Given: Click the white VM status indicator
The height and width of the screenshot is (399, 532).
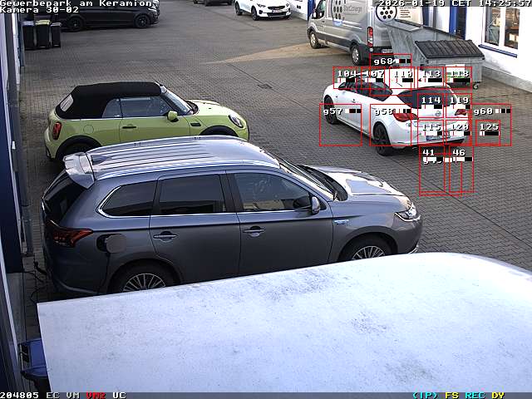Looking at the screenshot, I should point(73,395).
